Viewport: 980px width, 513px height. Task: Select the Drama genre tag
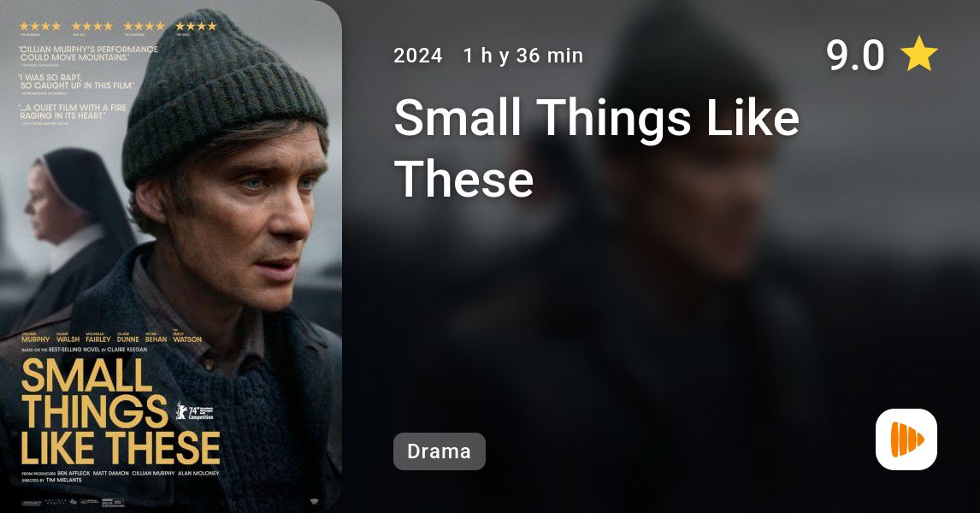click(440, 451)
